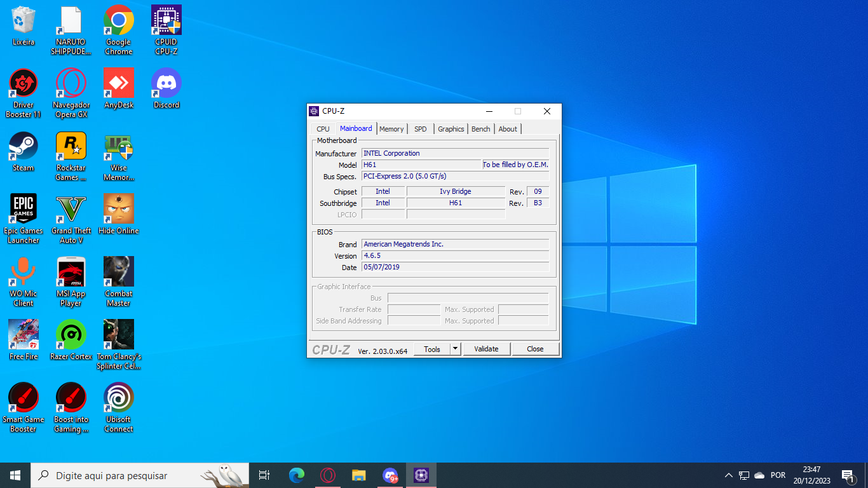The image size is (868, 488).
Task: Click the Ivy Bridge chipset value
Action: coord(456,191)
